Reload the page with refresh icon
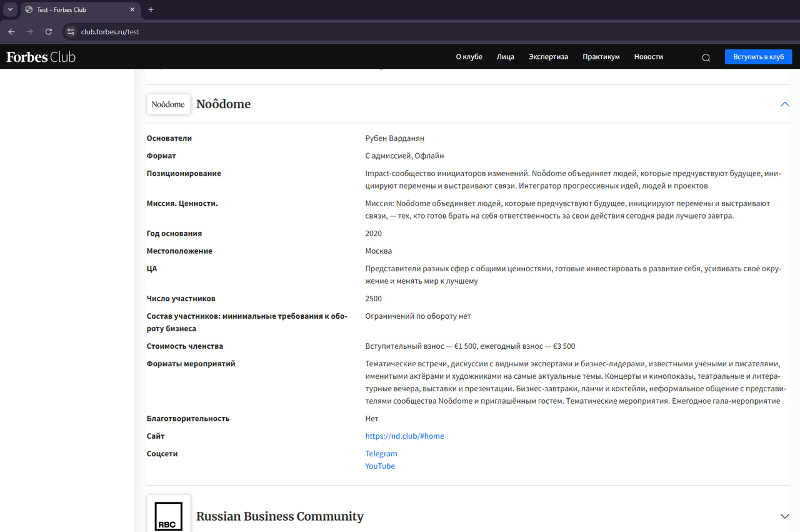The height and width of the screenshot is (532, 800). point(49,31)
